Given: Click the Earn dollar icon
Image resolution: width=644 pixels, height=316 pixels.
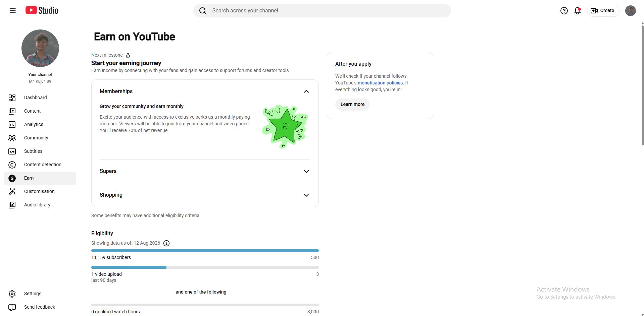Looking at the screenshot, I should point(12,178).
